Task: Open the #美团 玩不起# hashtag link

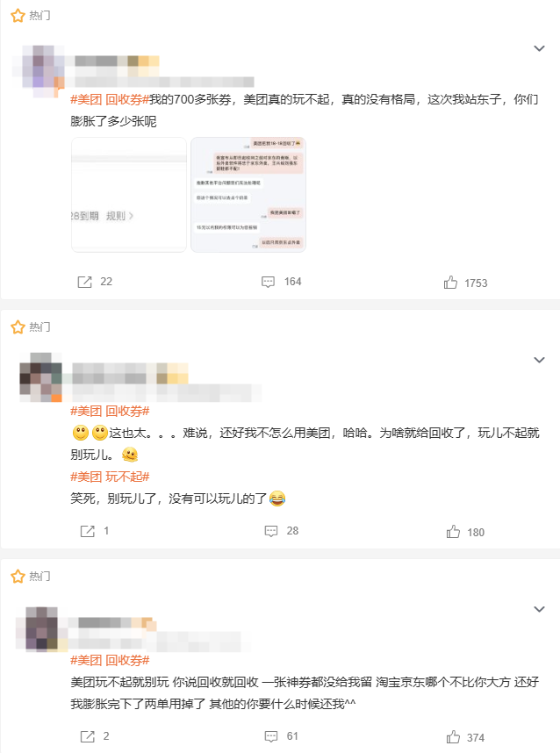Action: [110, 477]
